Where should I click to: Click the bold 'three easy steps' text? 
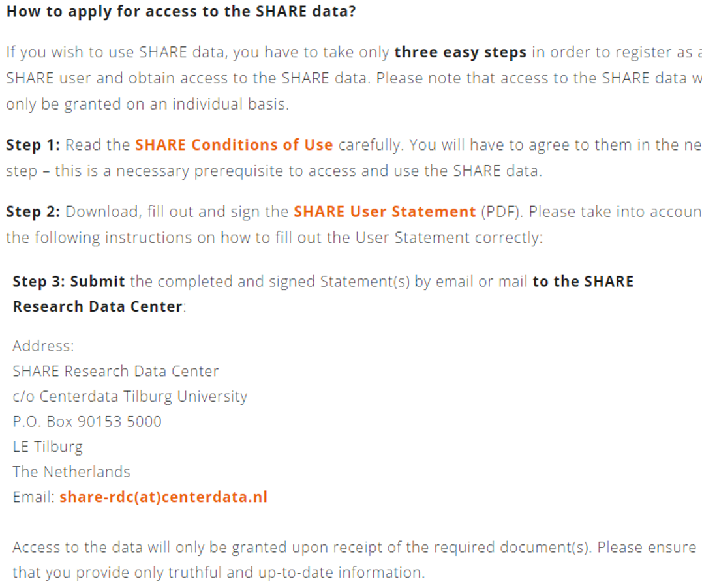coord(460,52)
